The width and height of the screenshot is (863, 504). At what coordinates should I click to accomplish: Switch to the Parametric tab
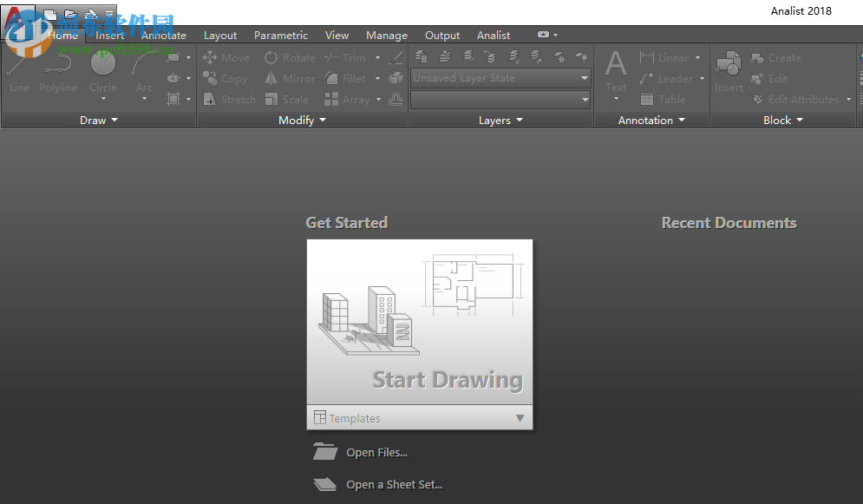280,36
